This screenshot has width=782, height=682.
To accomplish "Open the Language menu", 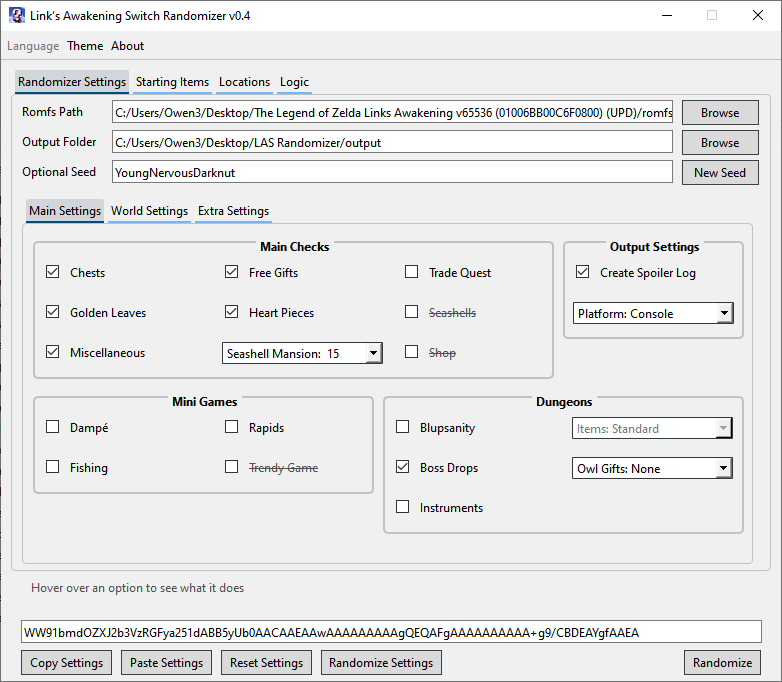I will tap(33, 46).
